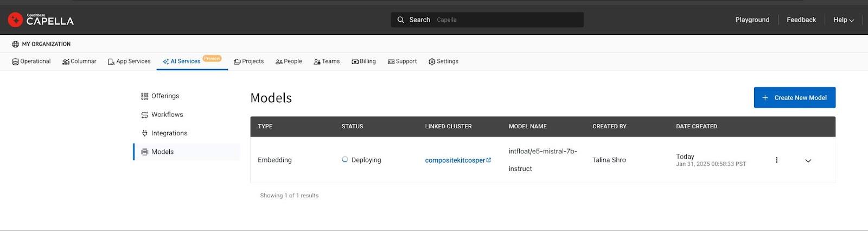Viewport: 868px width, 231px height.
Task: Expand the Embedding model row chevron
Action: [x=808, y=160]
